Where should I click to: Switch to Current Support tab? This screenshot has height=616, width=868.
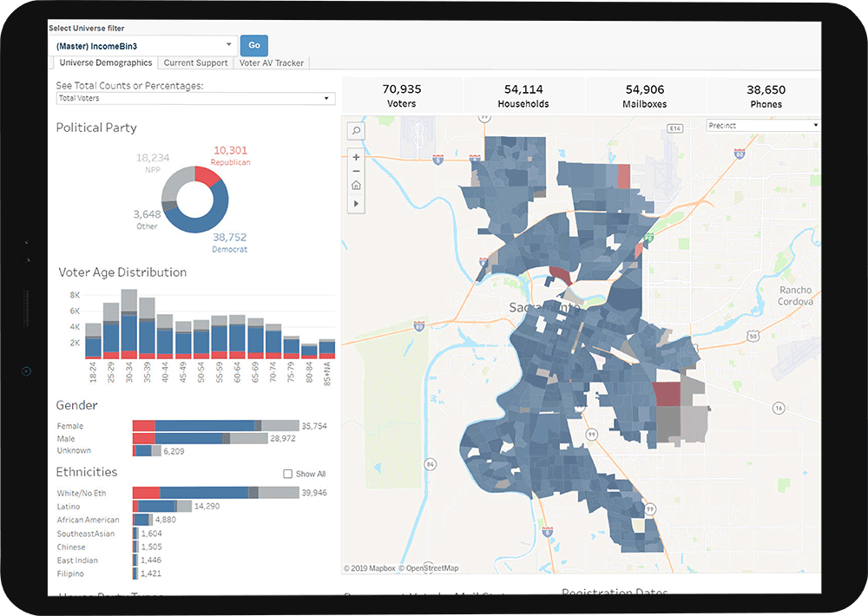point(195,62)
